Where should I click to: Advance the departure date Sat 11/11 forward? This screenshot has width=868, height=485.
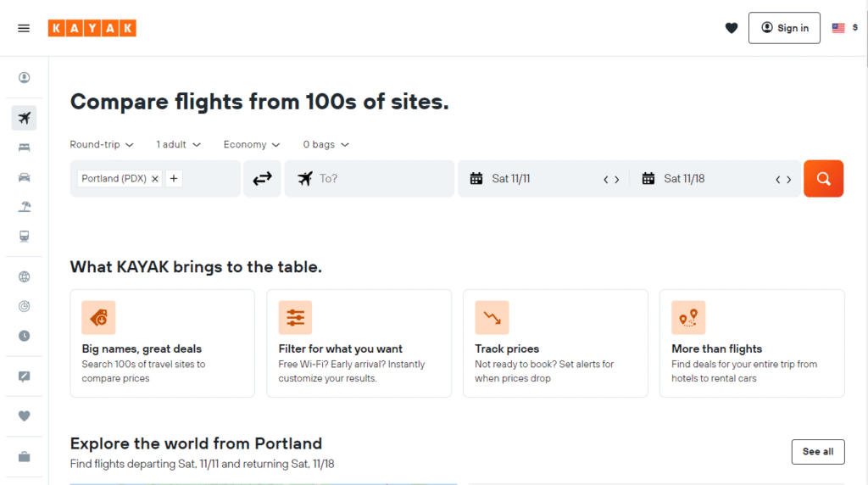(x=617, y=180)
